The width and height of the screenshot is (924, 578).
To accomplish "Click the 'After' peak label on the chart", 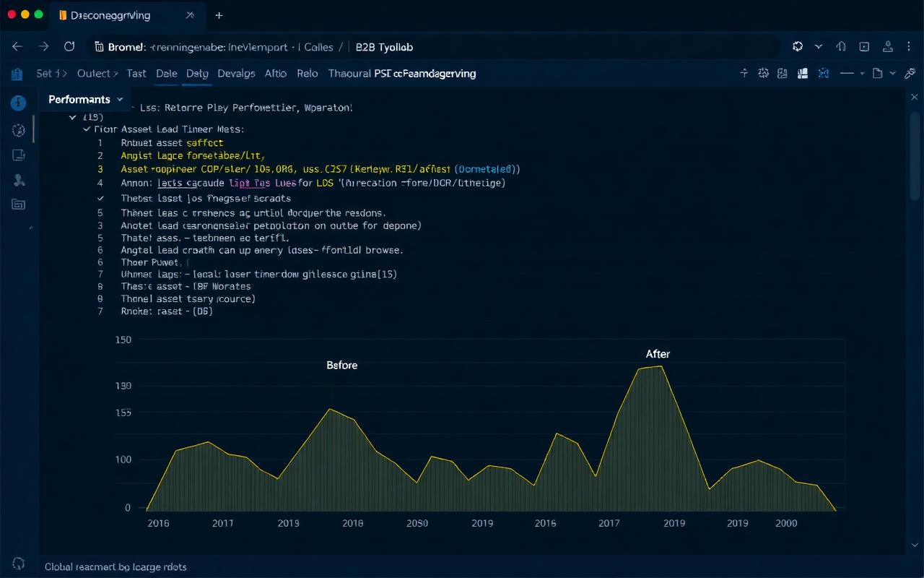I will [658, 354].
